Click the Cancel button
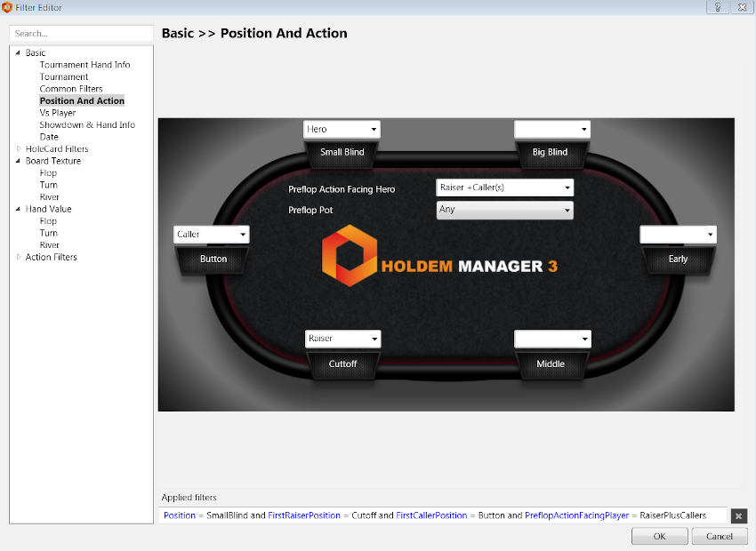Screen dimensions: 756x551 [719, 536]
